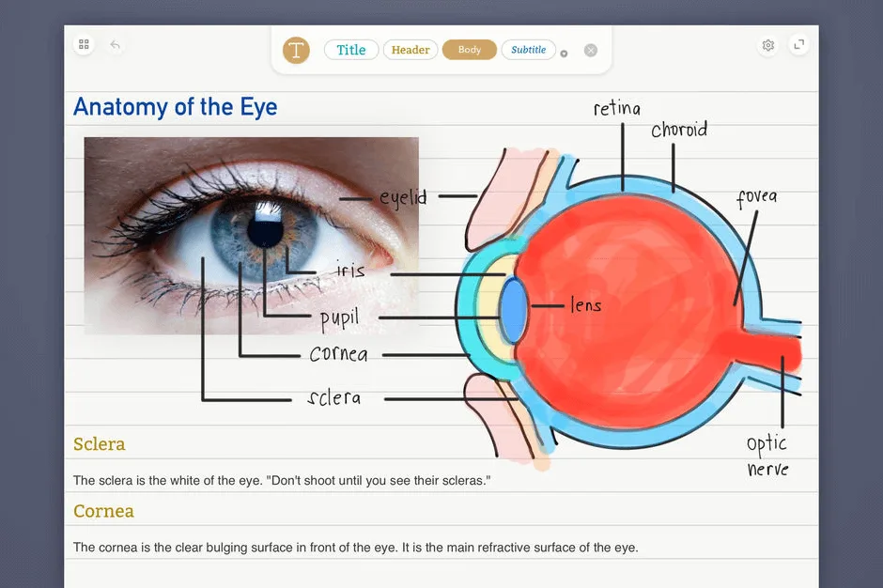The image size is (883, 588).
Task: Click the 'Anatomy of the Eye' title
Action: pos(175,107)
